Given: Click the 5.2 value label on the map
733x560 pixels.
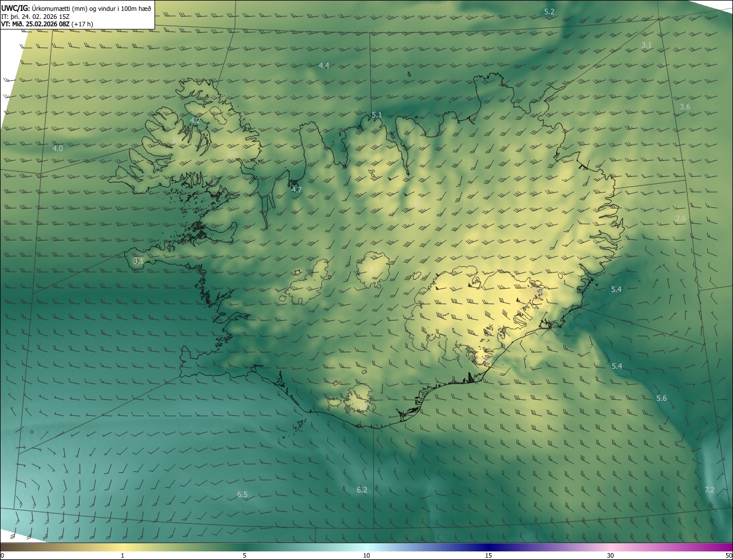Looking at the screenshot, I should (549, 11).
